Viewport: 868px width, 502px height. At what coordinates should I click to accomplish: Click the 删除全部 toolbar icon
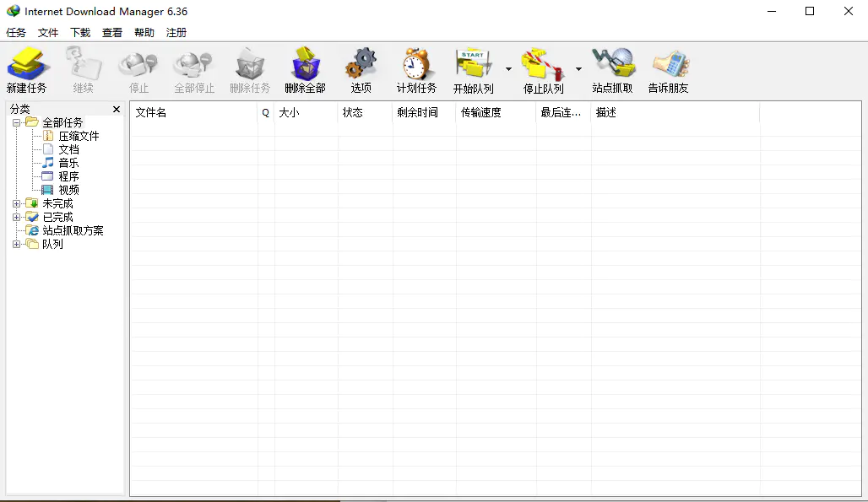(305, 63)
